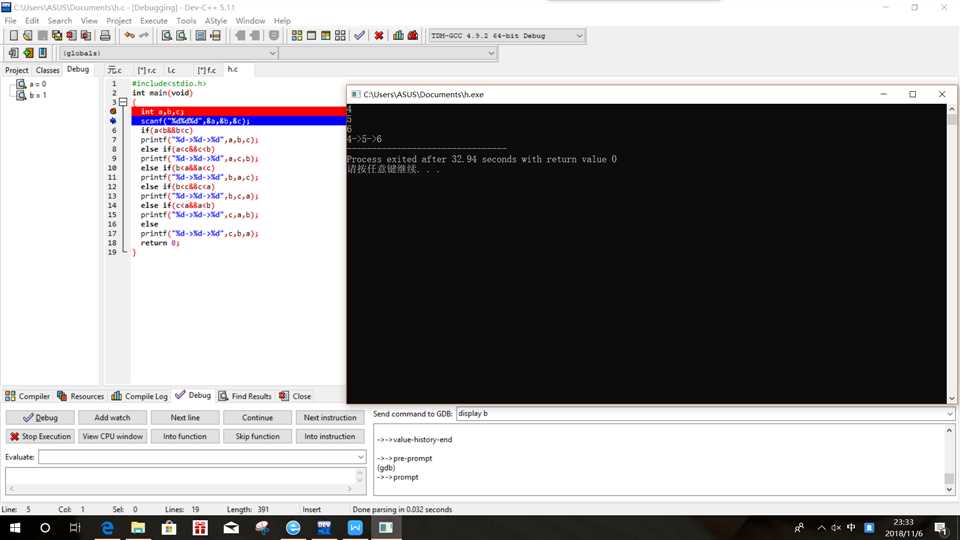This screenshot has width=960, height=540.
Task: Click the Open file toolbar icon
Action: 28,36
